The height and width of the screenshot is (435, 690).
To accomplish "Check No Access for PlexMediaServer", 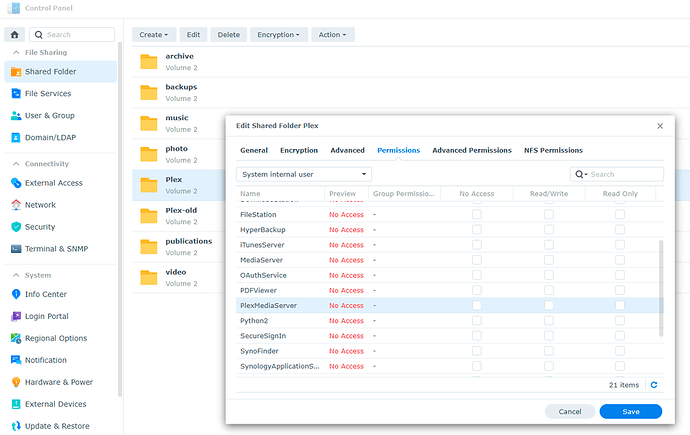I will 477,305.
